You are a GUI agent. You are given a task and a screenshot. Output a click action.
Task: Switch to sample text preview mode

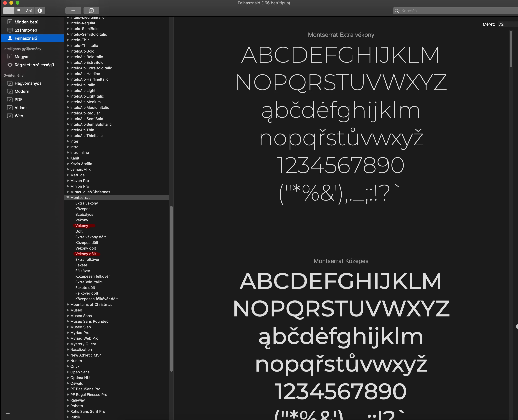[x=9, y=11]
